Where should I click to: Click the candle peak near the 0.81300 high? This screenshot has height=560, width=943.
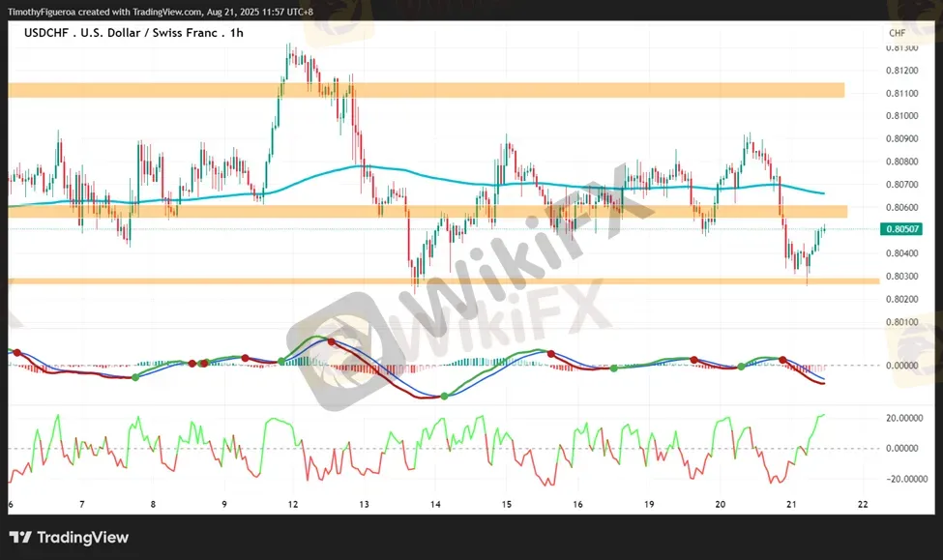pyautogui.click(x=289, y=45)
